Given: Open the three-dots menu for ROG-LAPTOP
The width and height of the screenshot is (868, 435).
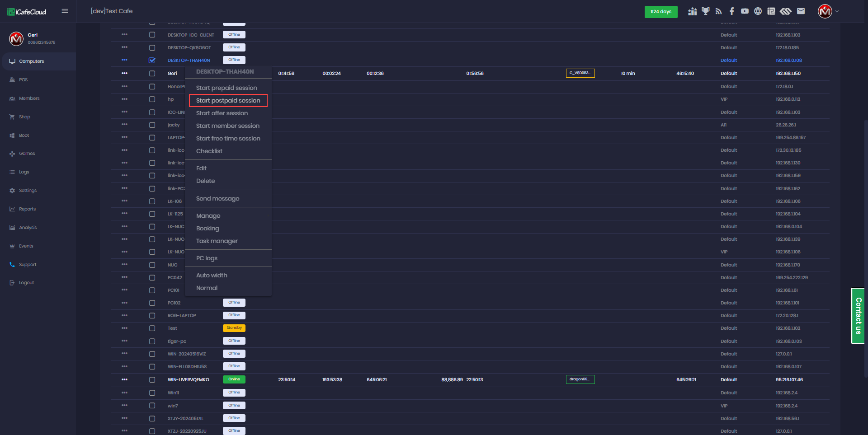Looking at the screenshot, I should coord(124,315).
